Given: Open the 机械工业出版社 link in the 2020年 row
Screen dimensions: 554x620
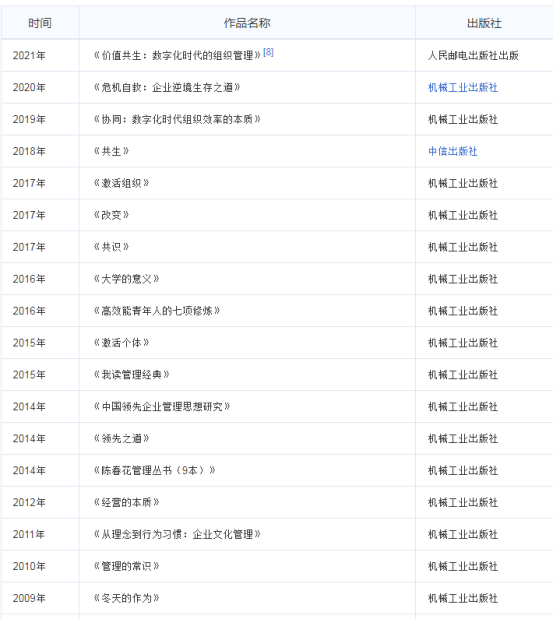Looking at the screenshot, I should (463, 87).
